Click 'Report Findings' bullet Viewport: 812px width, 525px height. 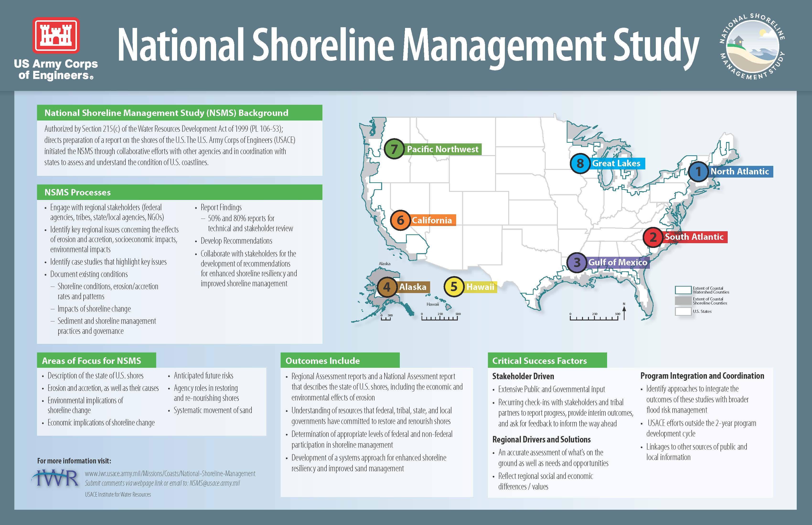pyautogui.click(x=221, y=207)
